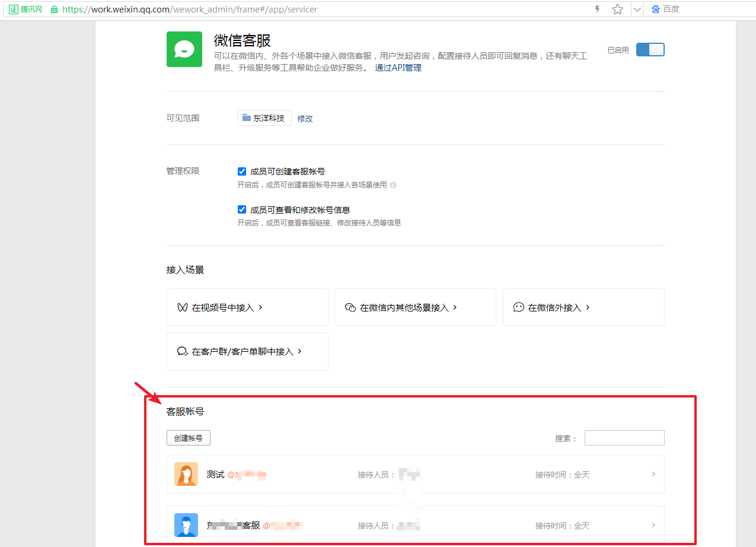Open 在微信外接入 card
Screen dimensions: 756x547
coord(583,307)
